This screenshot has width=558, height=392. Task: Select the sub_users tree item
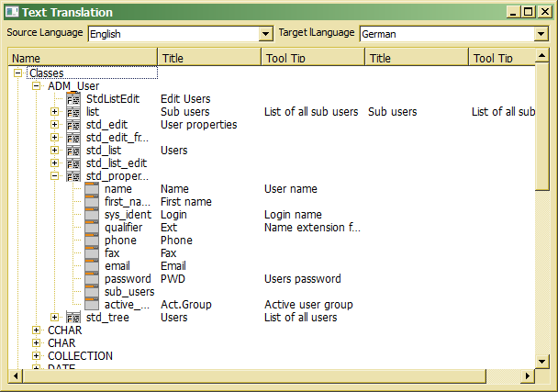128,292
